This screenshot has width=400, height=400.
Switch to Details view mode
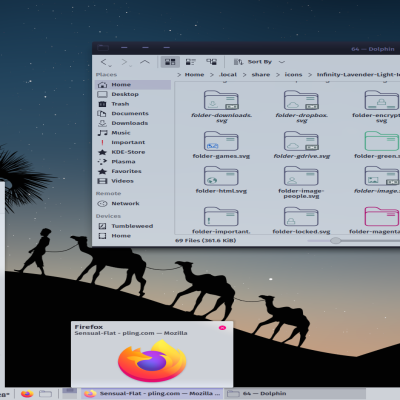click(x=211, y=62)
